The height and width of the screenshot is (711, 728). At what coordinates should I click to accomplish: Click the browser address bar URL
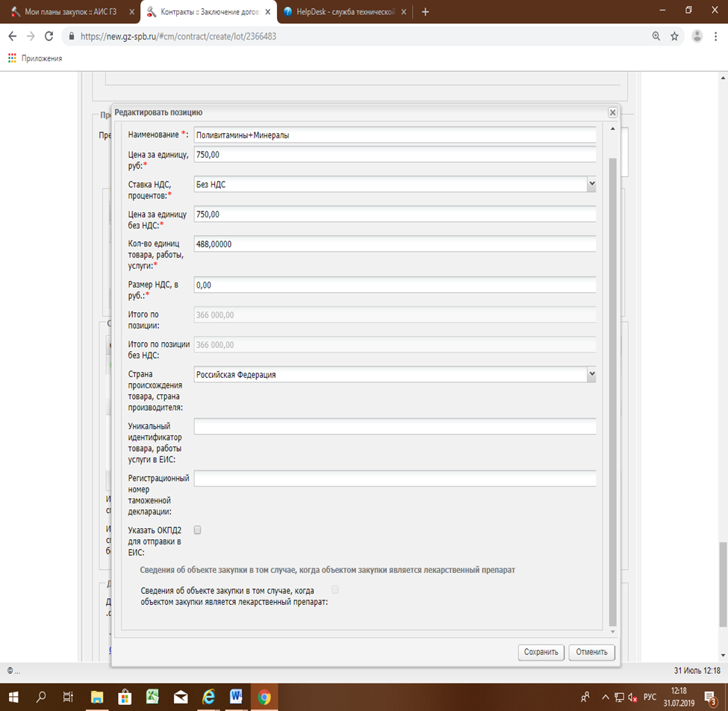178,37
